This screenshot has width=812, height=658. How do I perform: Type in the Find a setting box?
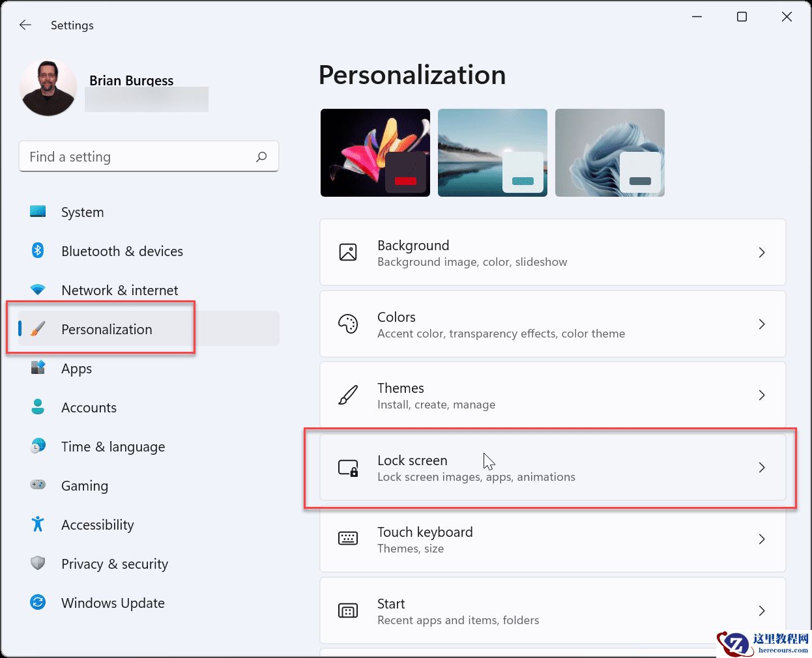[x=137, y=157]
